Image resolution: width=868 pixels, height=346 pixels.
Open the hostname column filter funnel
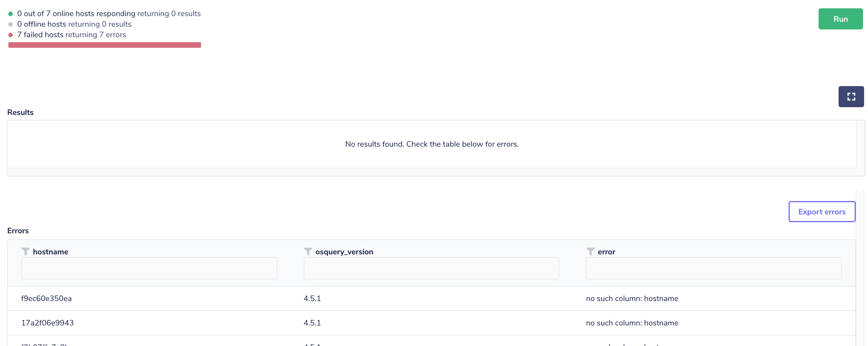(x=25, y=251)
